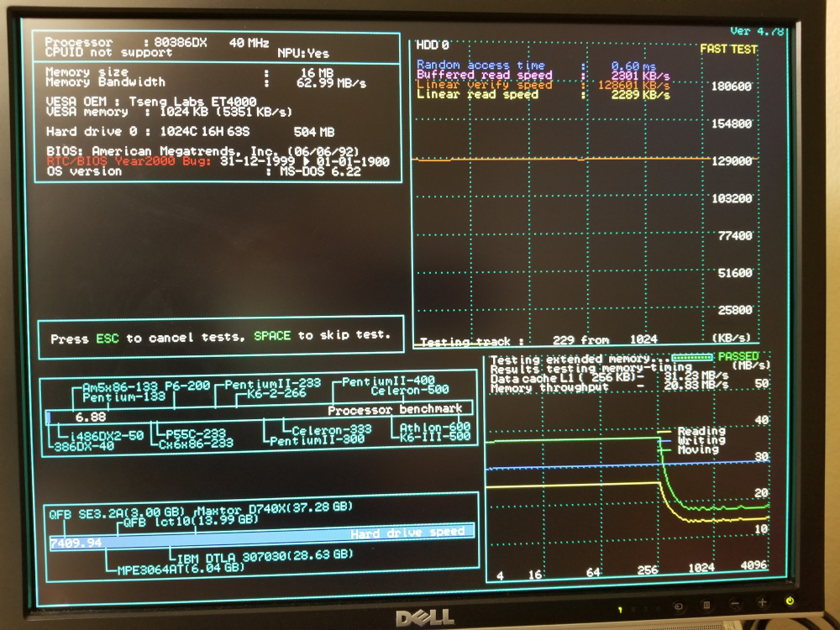Tap the Dell monitor power button

789,601
